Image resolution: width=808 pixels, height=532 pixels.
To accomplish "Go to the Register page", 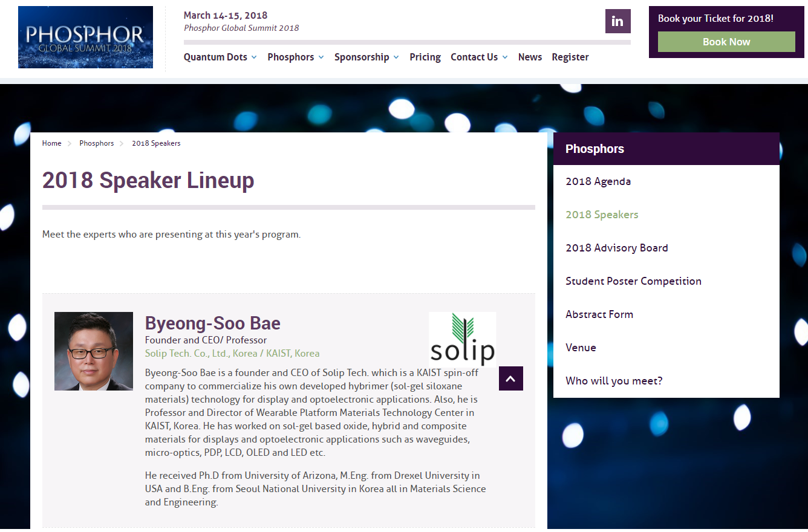I will click(570, 57).
